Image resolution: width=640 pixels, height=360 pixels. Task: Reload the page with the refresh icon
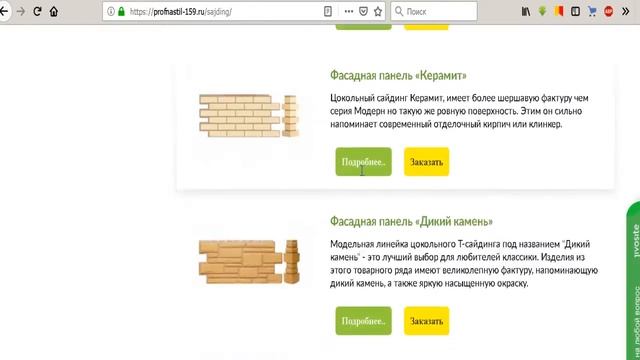click(37, 11)
